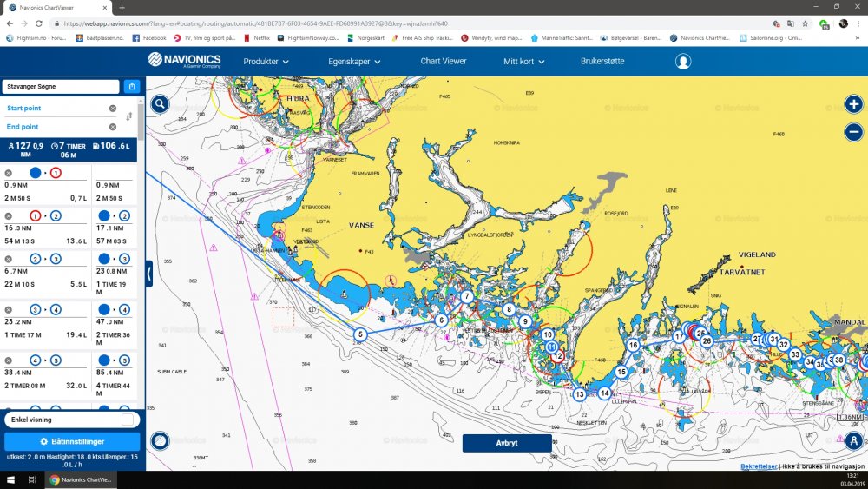Open the Facebook bookmark
The image size is (868, 489).
149,38
